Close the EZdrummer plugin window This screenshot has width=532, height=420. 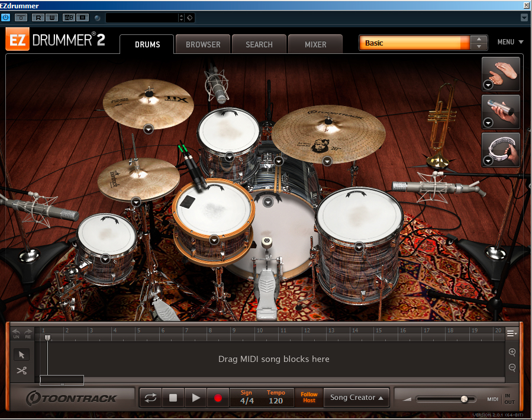tap(527, 5)
